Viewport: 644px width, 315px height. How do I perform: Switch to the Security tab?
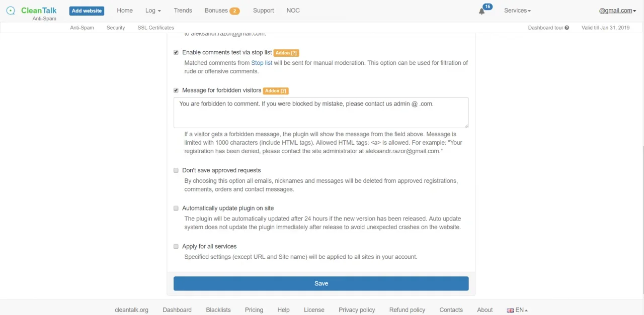pos(115,28)
